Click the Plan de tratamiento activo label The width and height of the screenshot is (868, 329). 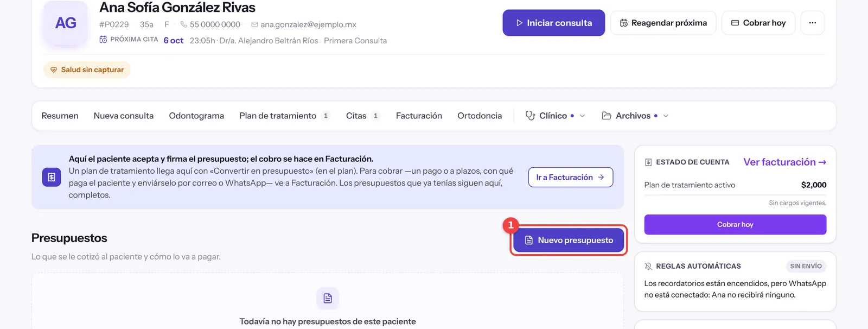coord(690,185)
